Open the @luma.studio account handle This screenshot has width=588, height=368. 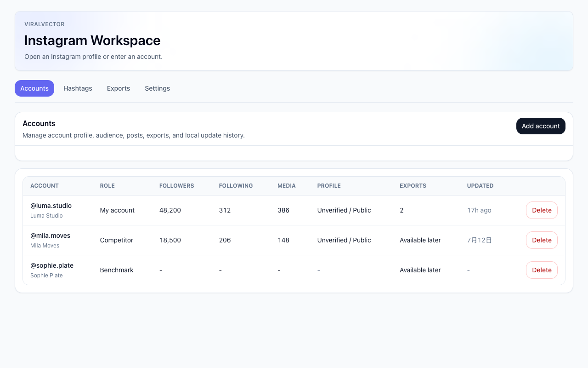coord(51,206)
